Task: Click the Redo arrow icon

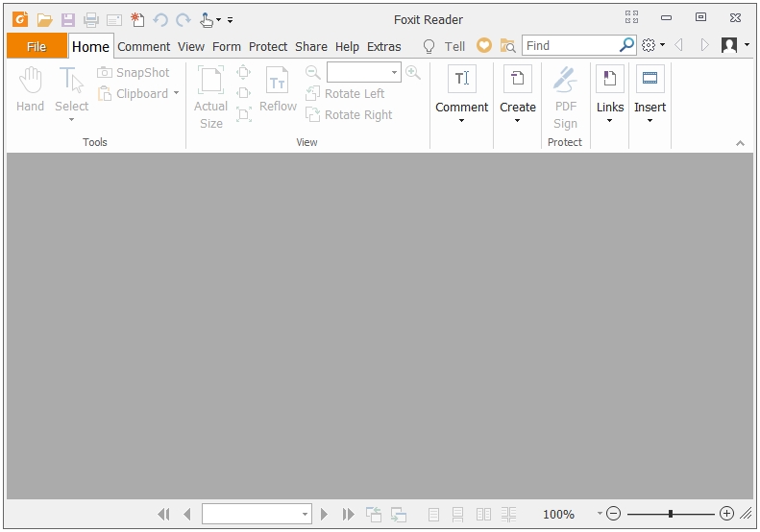Action: tap(184, 20)
